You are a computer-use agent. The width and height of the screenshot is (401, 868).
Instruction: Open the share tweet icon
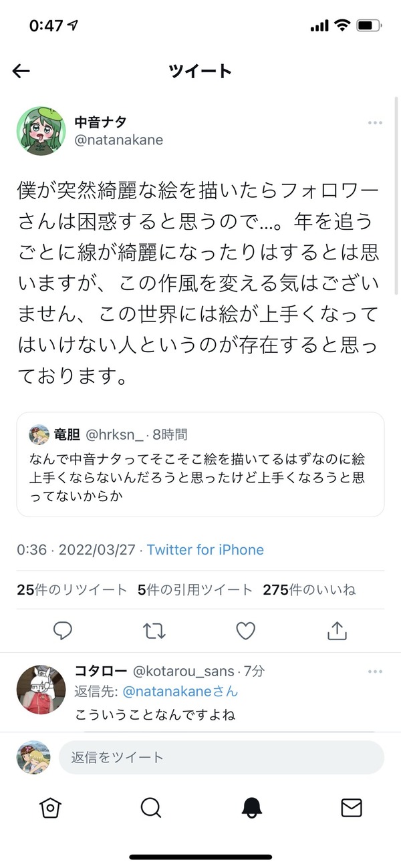pyautogui.click(x=338, y=629)
